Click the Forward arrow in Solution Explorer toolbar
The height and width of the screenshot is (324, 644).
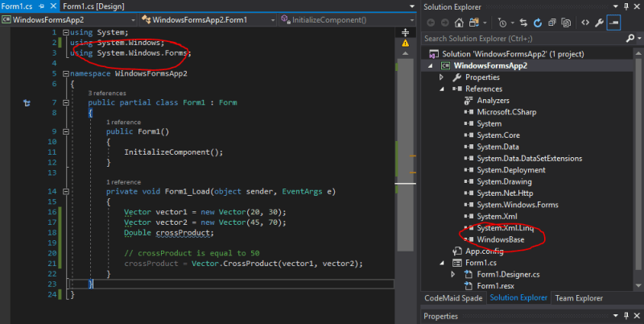(445, 23)
